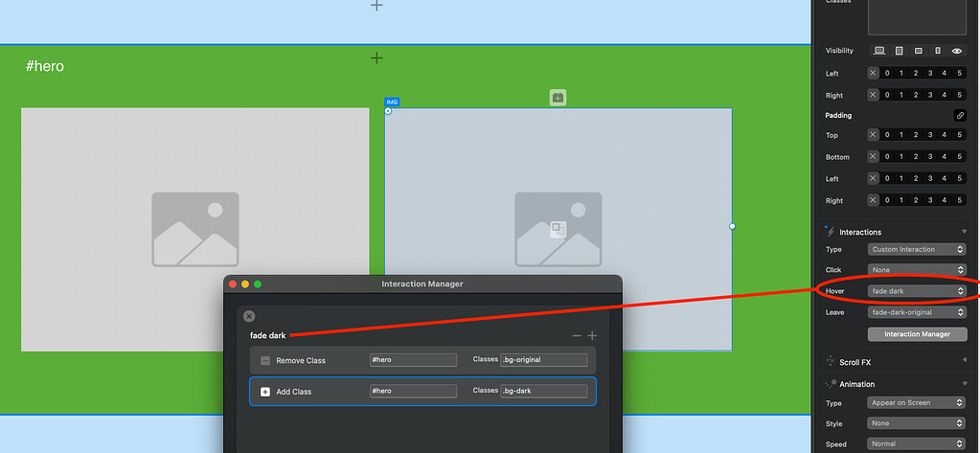980x453 pixels.
Task: Click the fade dark interaction title
Action: pos(267,335)
